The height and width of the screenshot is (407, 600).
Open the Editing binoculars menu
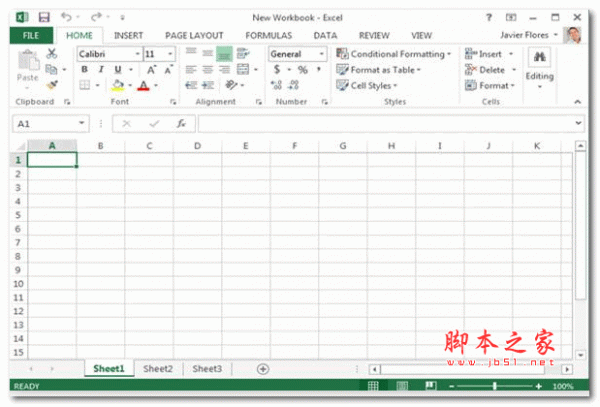coord(540,68)
